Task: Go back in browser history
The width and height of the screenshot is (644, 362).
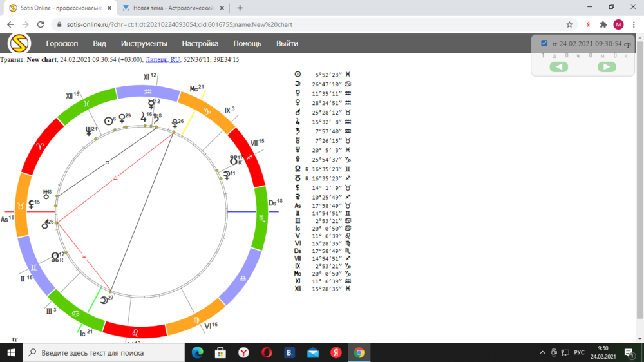Action: (x=10, y=24)
